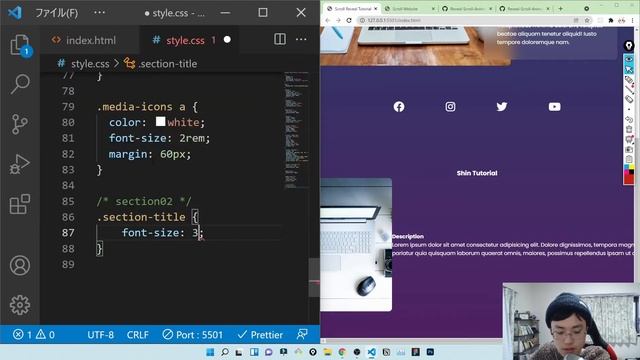Click the Facebook icon on the web page

coord(399,107)
